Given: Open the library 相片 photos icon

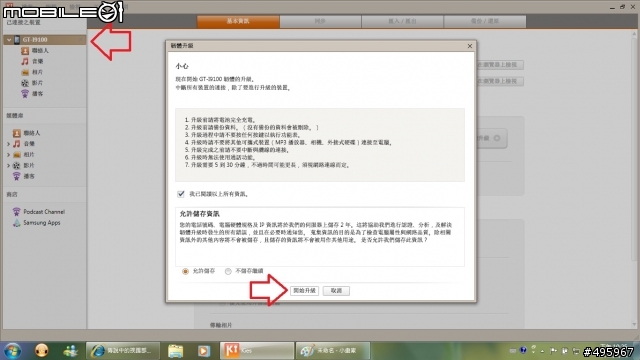Looking at the screenshot, I should click(16, 155).
